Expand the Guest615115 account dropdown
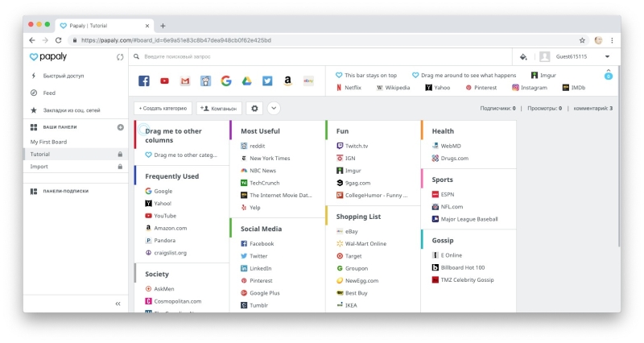 point(607,56)
